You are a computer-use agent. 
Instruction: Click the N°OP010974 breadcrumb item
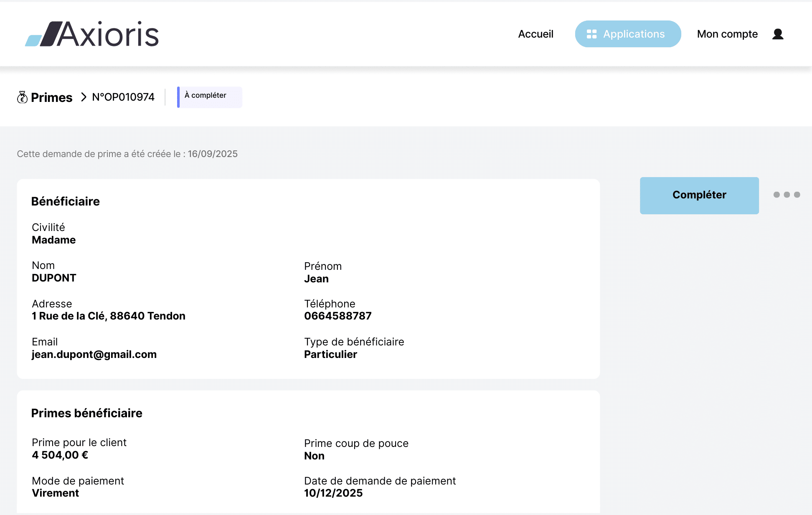tap(123, 97)
